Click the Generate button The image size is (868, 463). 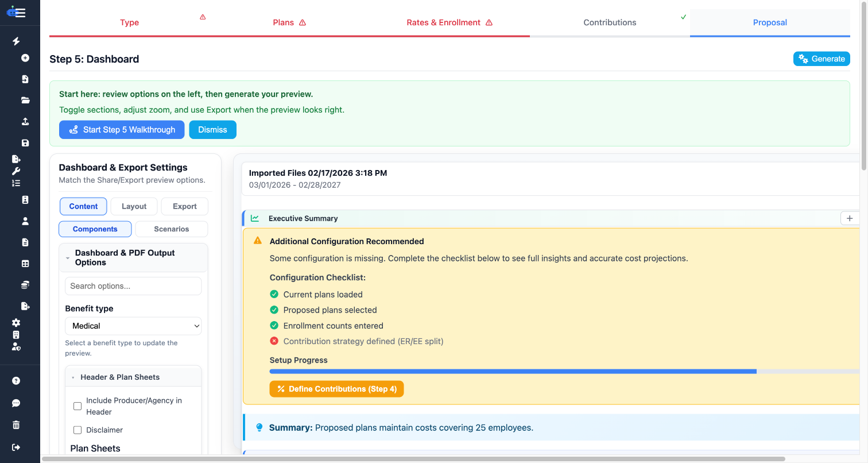[x=821, y=59]
